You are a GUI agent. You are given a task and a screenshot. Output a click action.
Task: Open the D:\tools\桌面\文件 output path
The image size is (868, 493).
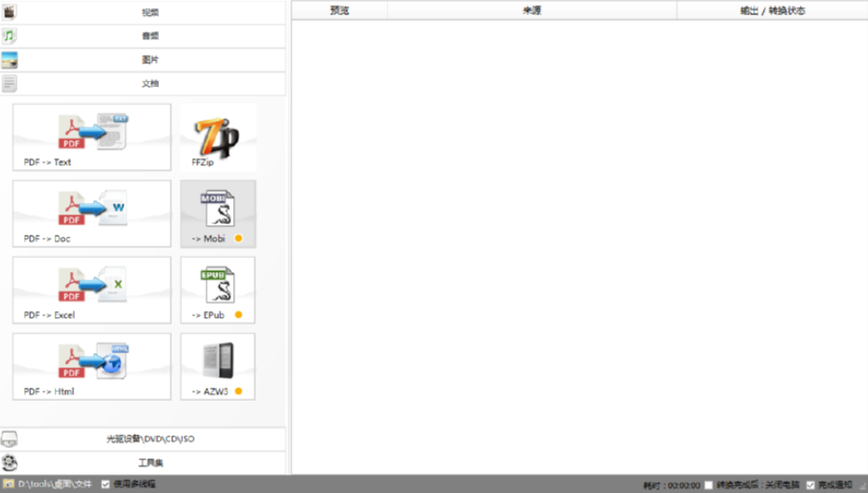coord(55,484)
